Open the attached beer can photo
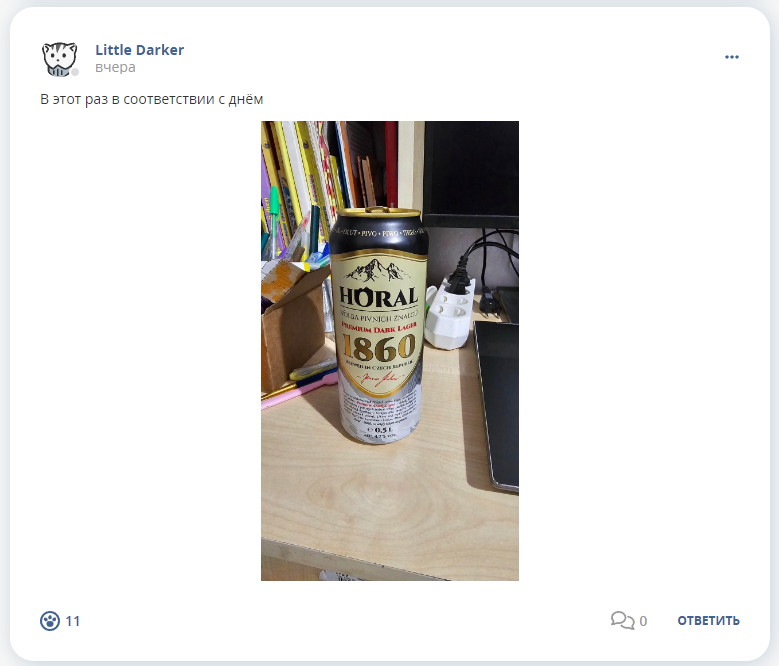Viewport: 779px width, 666px height. click(390, 351)
